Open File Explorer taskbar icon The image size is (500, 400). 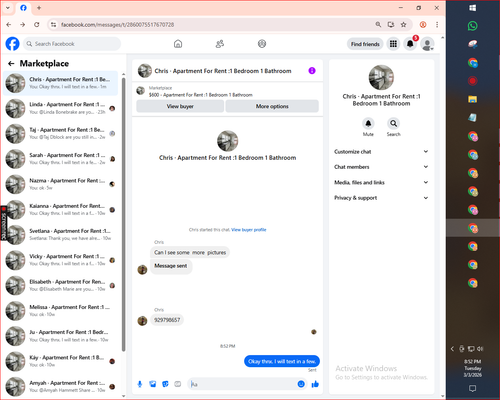coord(472,99)
